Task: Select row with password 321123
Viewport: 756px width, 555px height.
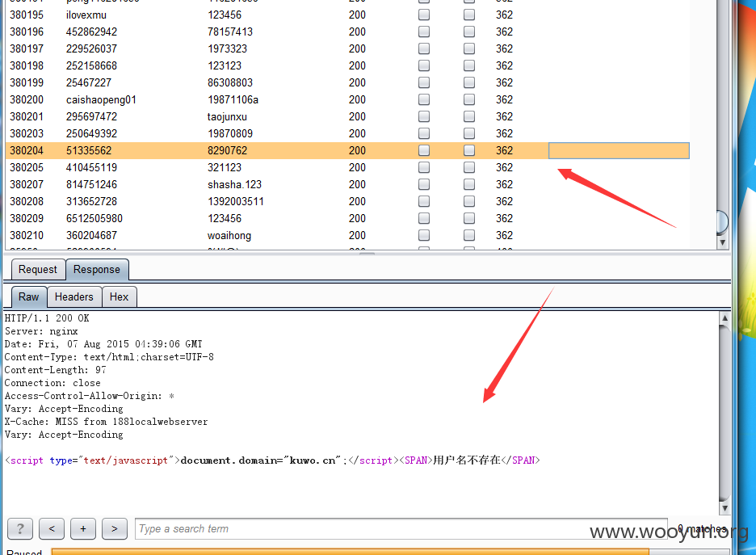Action: (x=225, y=167)
